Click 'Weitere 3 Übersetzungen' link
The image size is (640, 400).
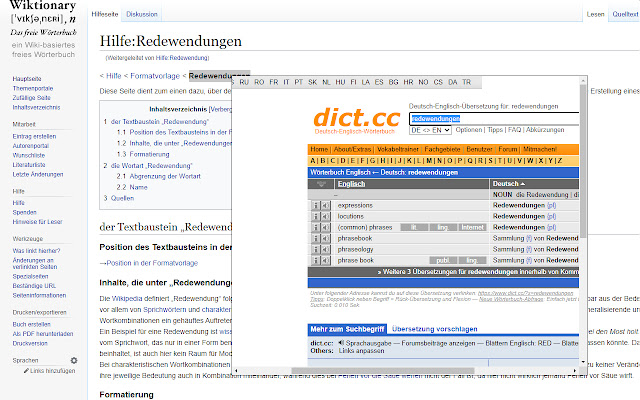(x=480, y=272)
